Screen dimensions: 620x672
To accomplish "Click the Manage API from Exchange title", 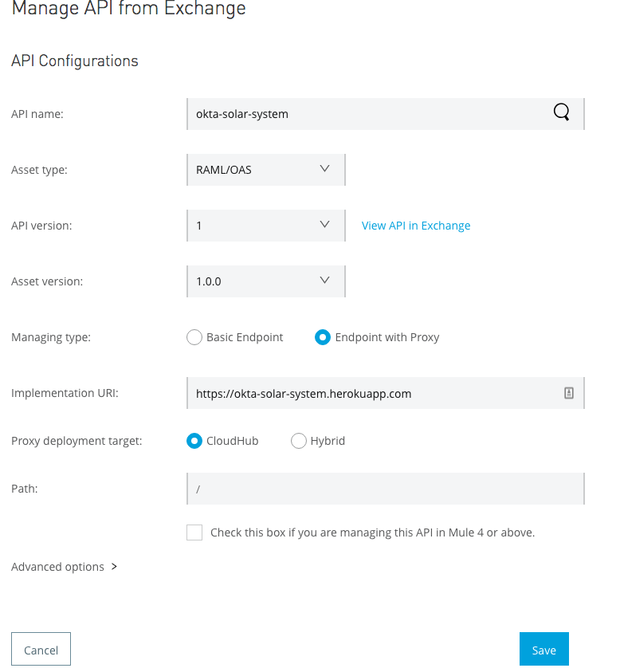I will click(x=128, y=10).
